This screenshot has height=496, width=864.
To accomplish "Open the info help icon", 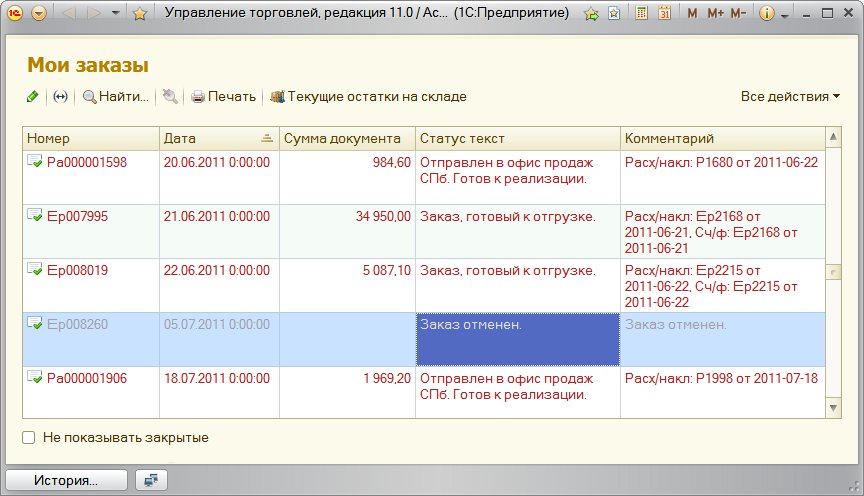I will (x=766, y=13).
